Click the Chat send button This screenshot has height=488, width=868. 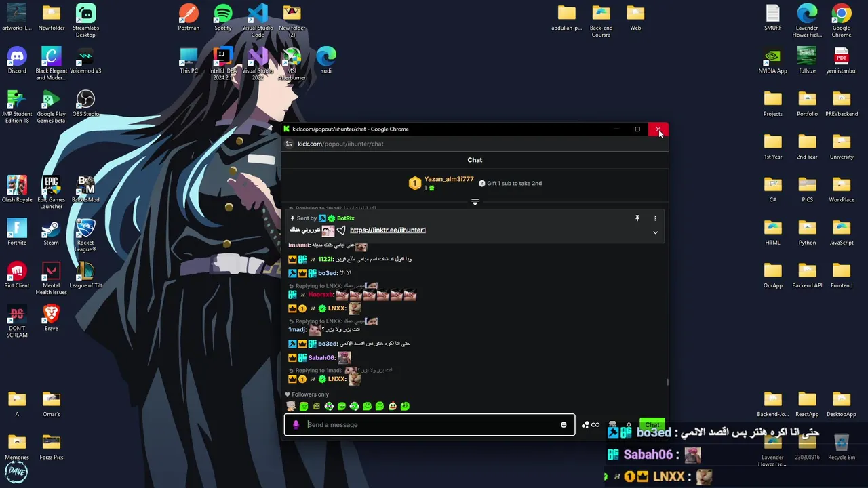pos(652,424)
